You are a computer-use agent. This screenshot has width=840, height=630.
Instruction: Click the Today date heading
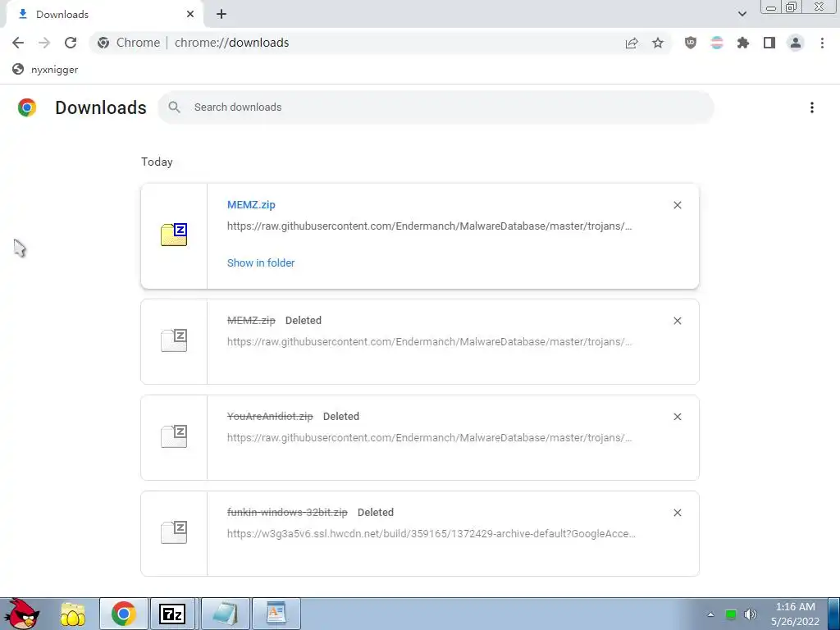(157, 162)
